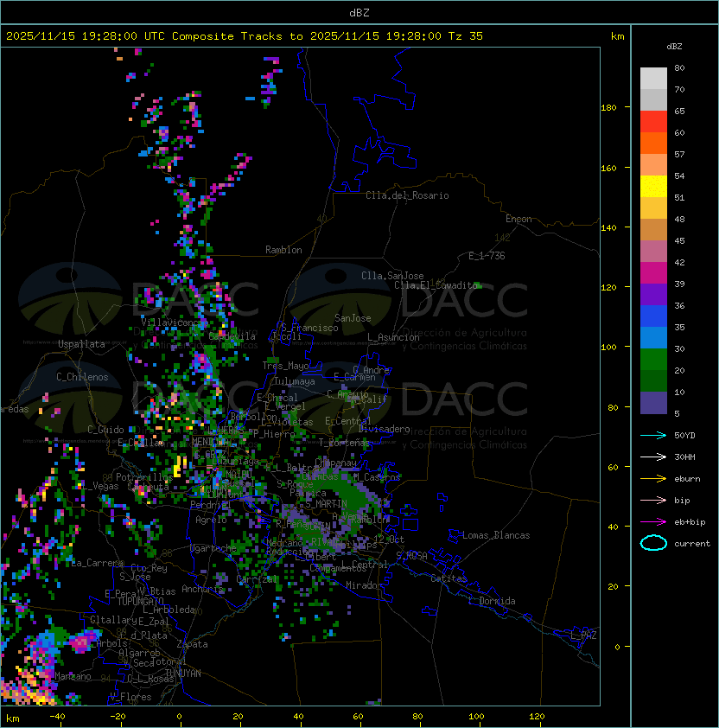This screenshot has height=728, width=719.
Task: Click the 'Ugarteche' place label
Action: [x=213, y=548]
